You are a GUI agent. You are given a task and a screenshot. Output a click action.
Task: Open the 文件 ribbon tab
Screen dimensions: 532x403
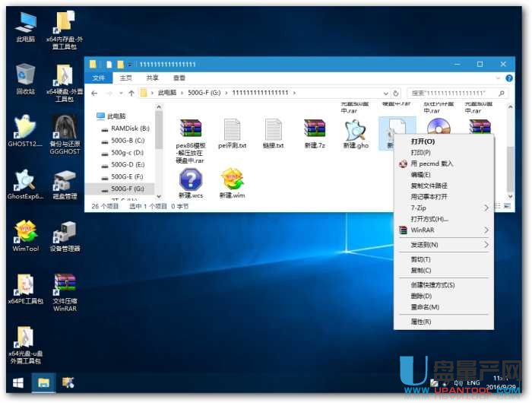pyautogui.click(x=99, y=78)
